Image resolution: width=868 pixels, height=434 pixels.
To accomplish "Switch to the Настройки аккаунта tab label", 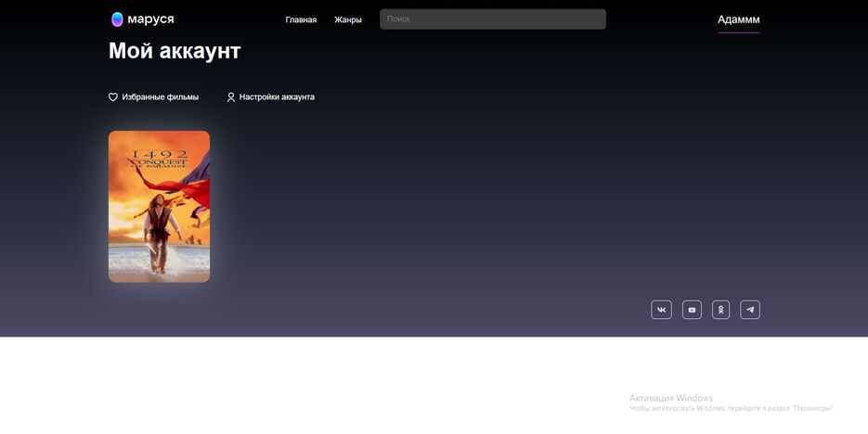I will point(277,97).
